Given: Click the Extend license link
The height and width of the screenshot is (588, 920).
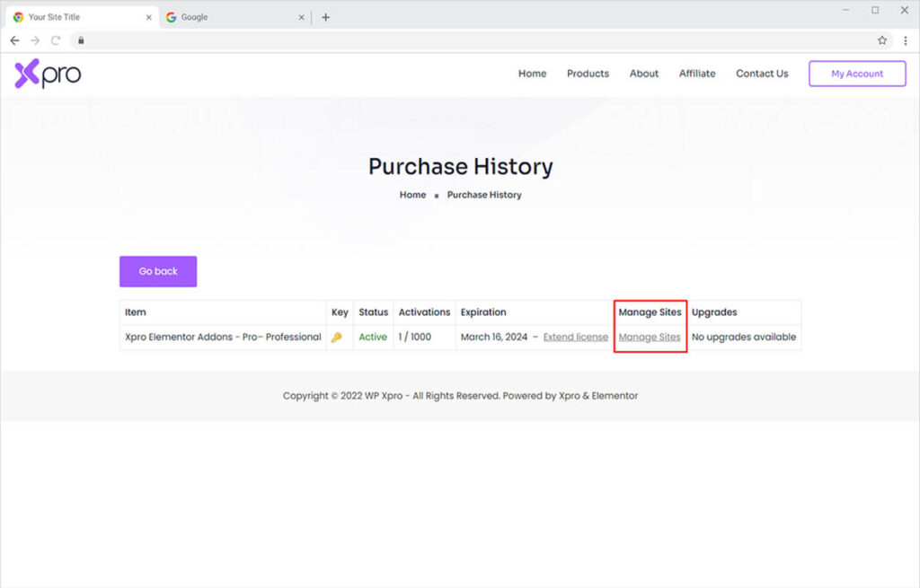Looking at the screenshot, I should pyautogui.click(x=575, y=338).
